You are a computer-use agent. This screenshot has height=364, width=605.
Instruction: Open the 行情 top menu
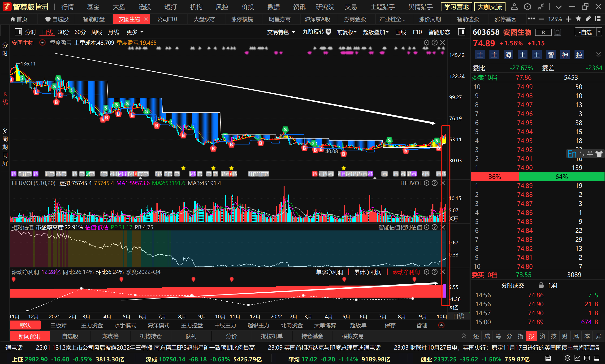[x=67, y=7]
